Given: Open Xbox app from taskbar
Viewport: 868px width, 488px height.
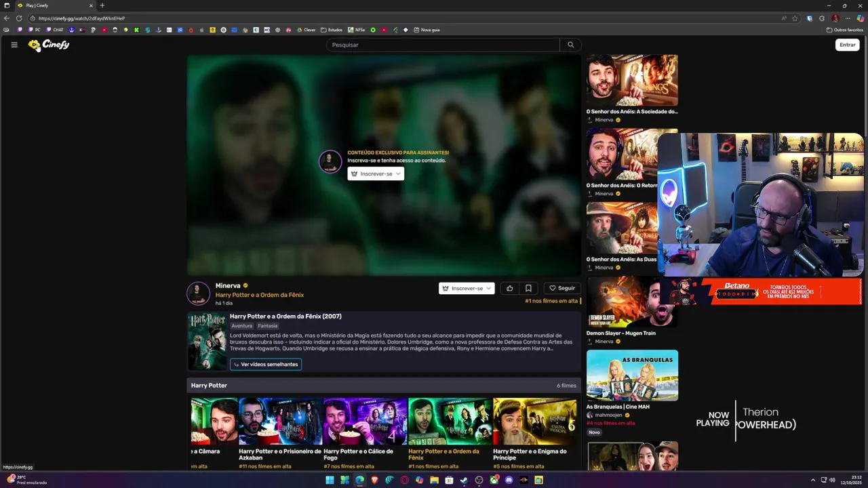Looking at the screenshot, I should click(x=494, y=480).
